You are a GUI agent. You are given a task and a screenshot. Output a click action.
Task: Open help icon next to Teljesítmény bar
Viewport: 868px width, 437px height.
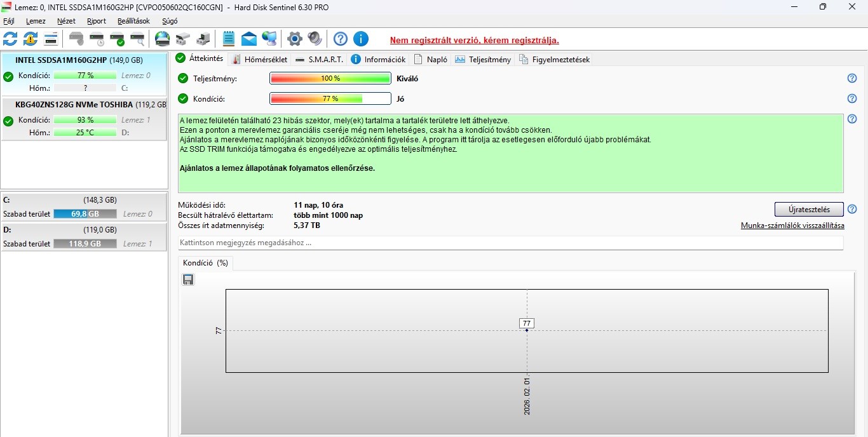pyautogui.click(x=852, y=78)
